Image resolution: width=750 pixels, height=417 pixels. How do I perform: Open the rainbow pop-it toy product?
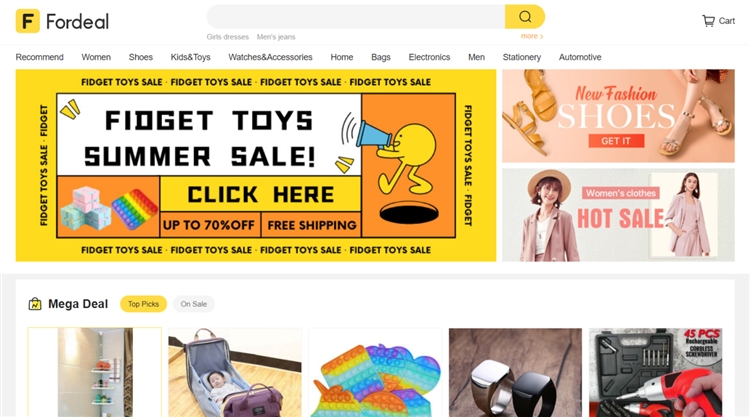click(x=375, y=373)
